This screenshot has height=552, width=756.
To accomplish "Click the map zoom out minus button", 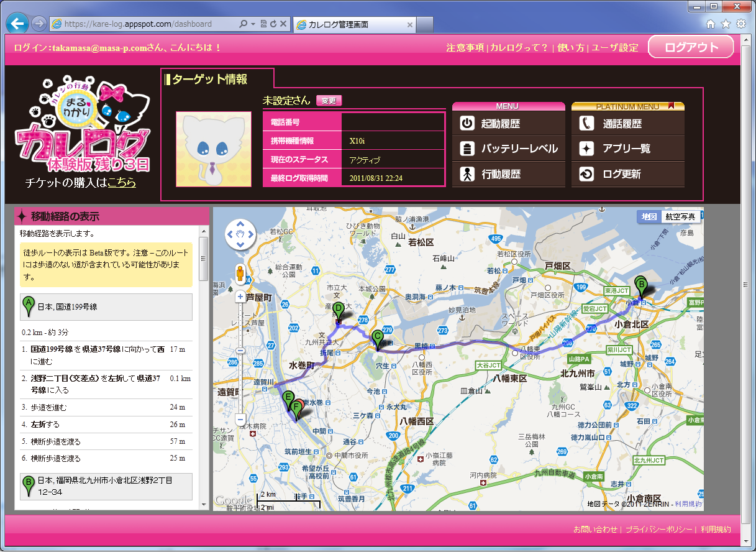I will coord(240,418).
